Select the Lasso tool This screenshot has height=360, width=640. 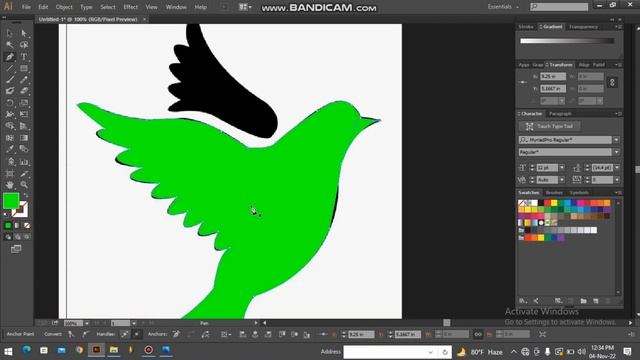[24, 45]
